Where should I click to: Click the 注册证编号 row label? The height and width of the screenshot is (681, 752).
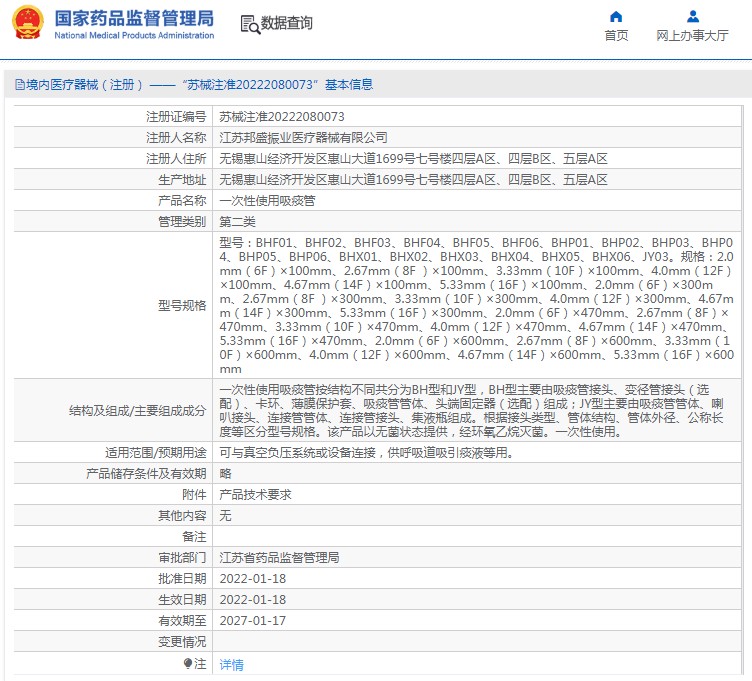[x=176, y=117]
